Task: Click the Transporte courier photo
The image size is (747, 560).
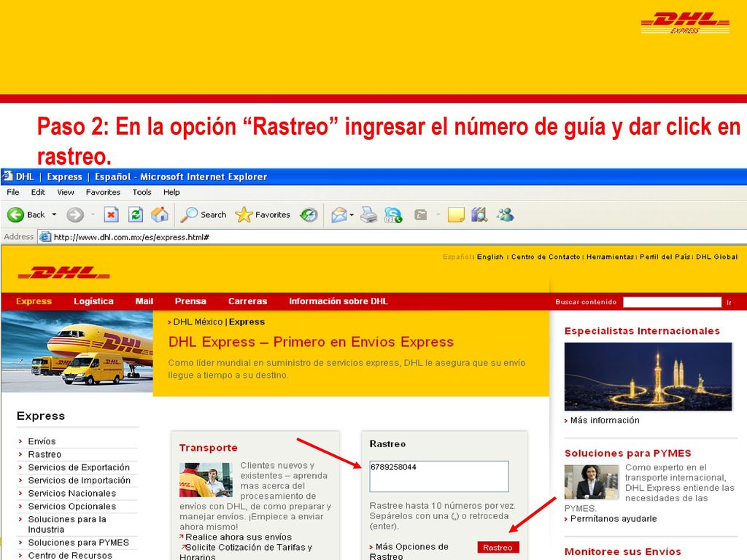Action: (x=206, y=480)
